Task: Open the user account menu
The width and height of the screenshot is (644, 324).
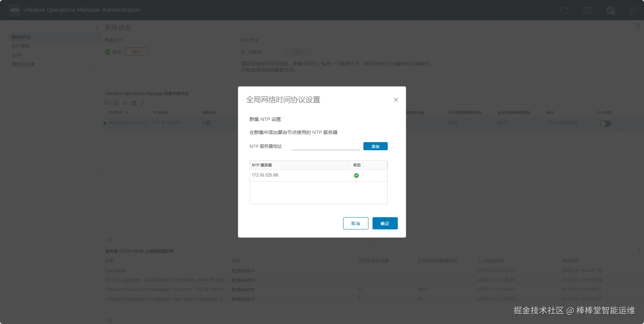Action: (634, 10)
